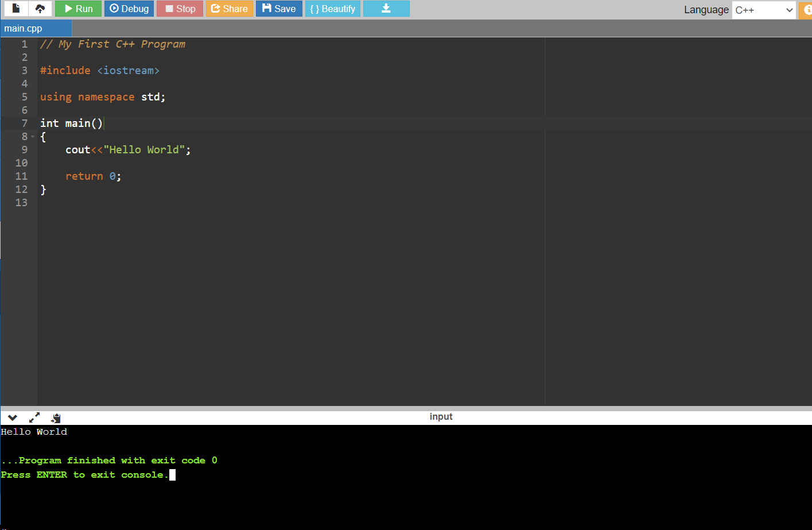The height and width of the screenshot is (530, 812).
Task: Click the return 0 statement
Action: pos(94,176)
